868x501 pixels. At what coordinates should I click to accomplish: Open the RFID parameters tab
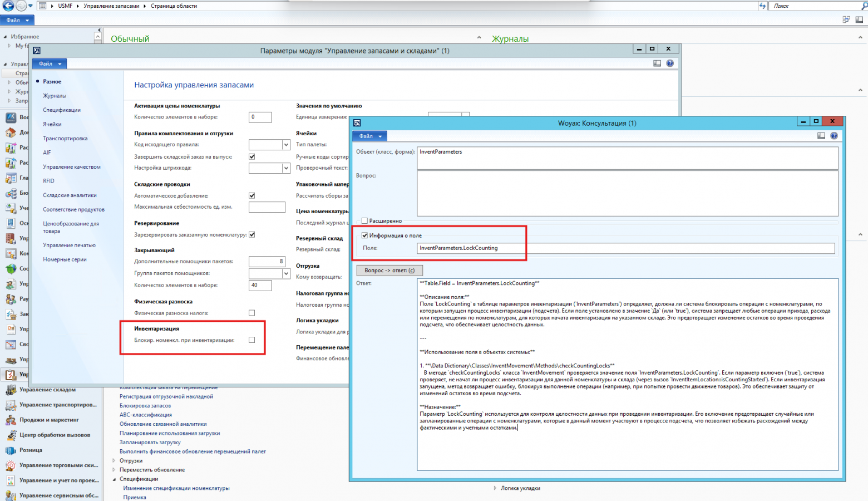(49, 181)
